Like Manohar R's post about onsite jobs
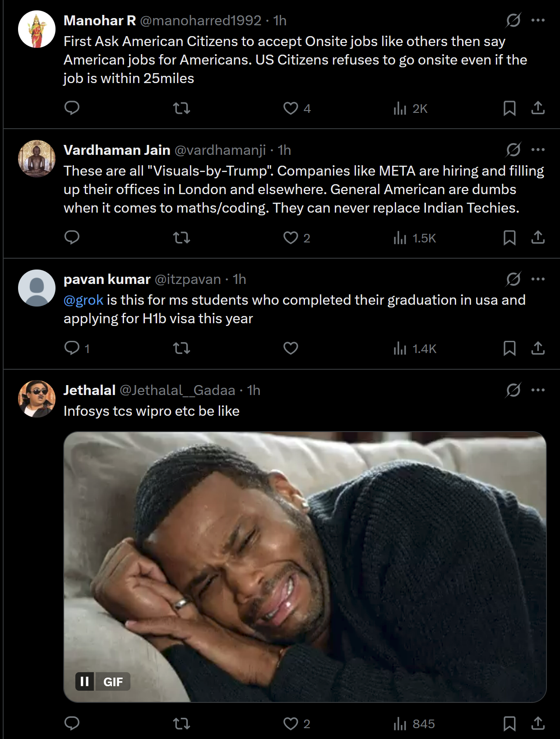Image resolution: width=560 pixels, height=739 pixels. point(291,108)
